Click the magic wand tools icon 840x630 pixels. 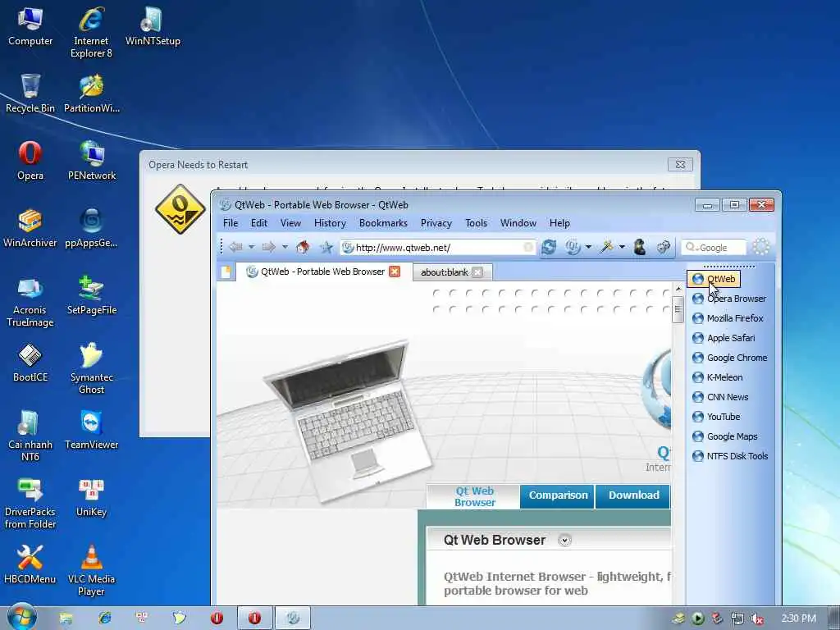click(607, 247)
